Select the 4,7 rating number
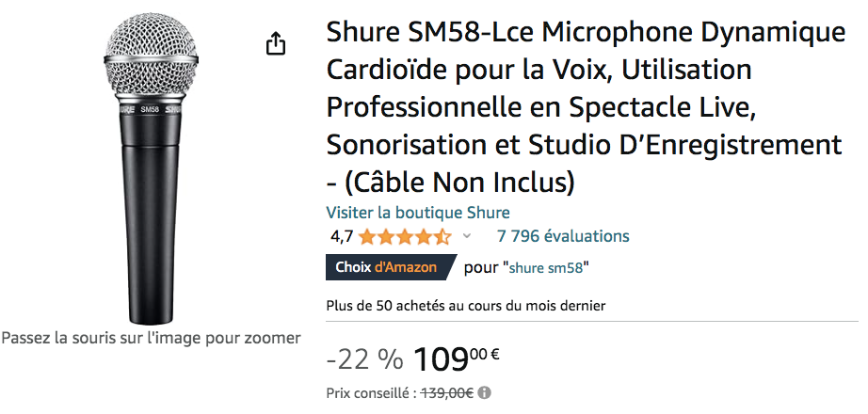The width and height of the screenshot is (868, 414). pos(342,237)
